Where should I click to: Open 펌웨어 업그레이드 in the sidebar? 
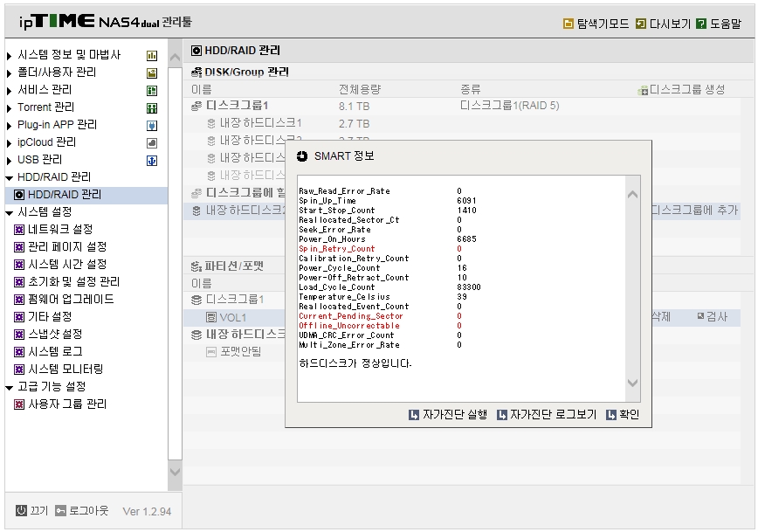point(71,300)
